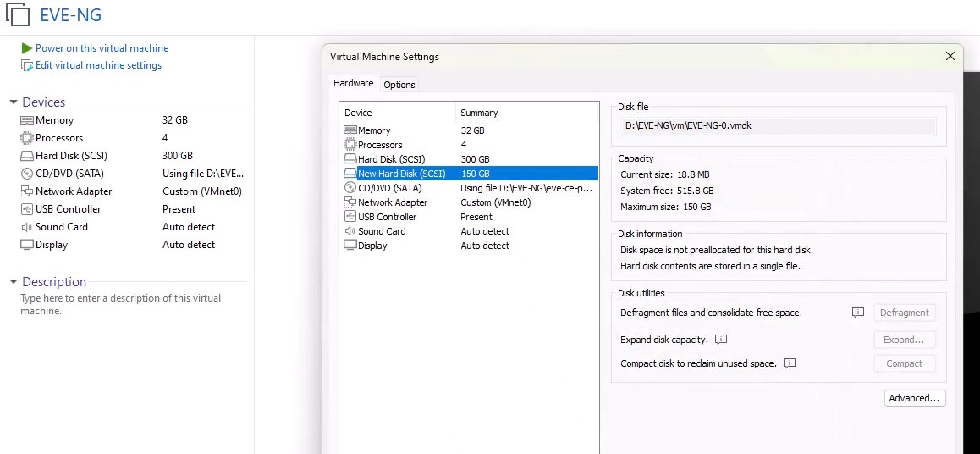The width and height of the screenshot is (980, 454).
Task: Click the CD/DVD icon in the settings list
Action: click(350, 187)
